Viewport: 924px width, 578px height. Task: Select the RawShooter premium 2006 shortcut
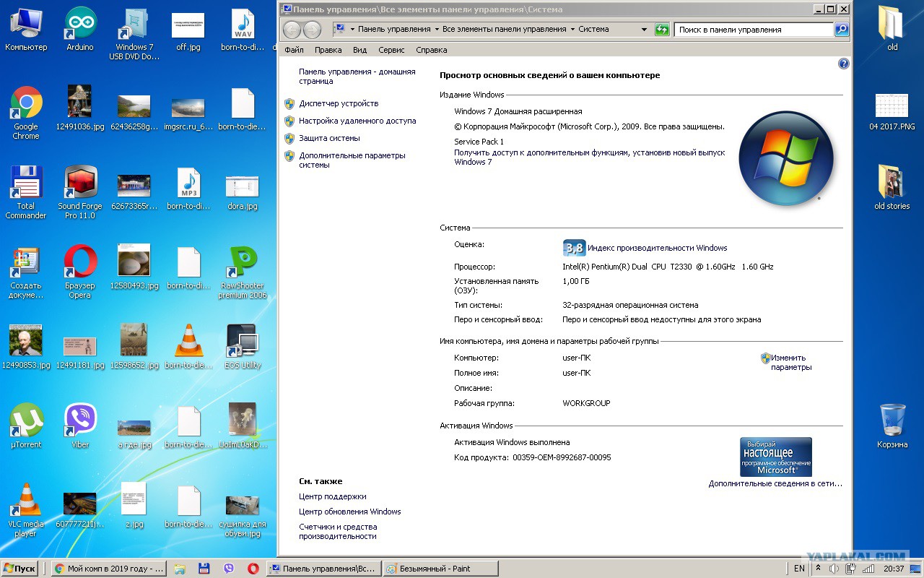click(243, 272)
